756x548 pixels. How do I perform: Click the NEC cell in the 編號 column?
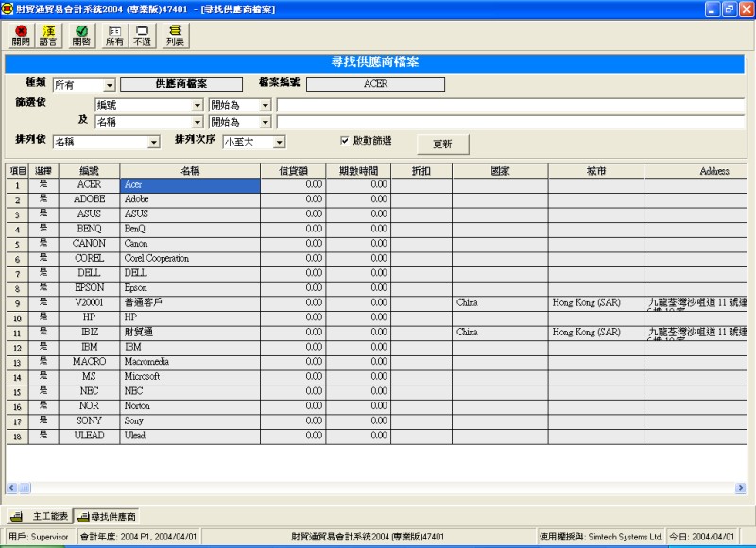coord(89,391)
